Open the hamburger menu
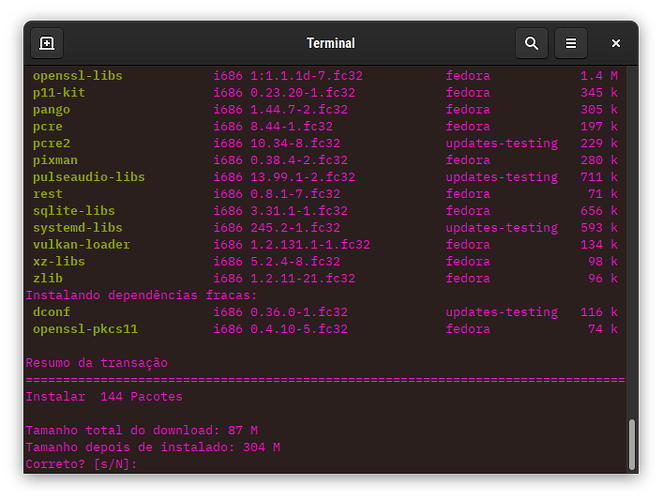 pos(571,44)
